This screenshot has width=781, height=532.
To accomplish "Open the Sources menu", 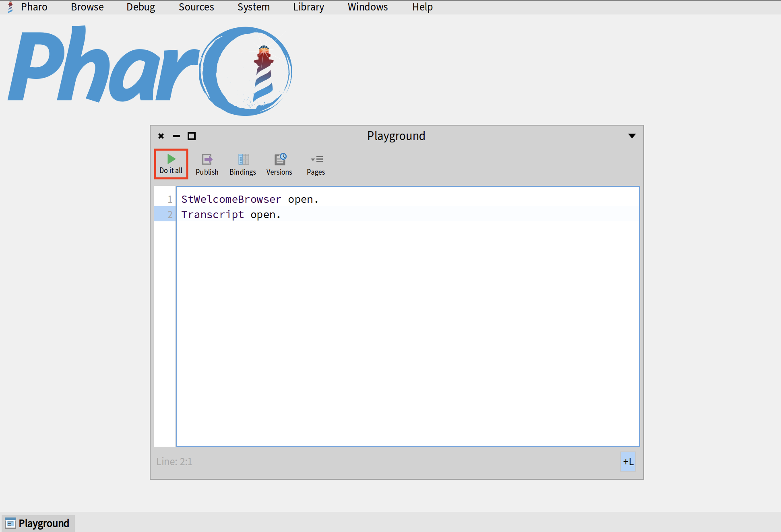I will [196, 7].
